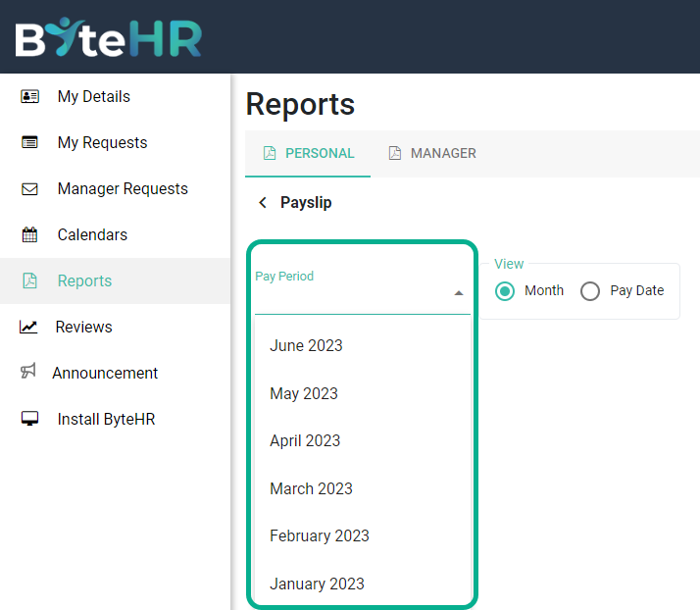Click the My Details ID card icon
This screenshot has height=610, width=700.
coord(30,96)
